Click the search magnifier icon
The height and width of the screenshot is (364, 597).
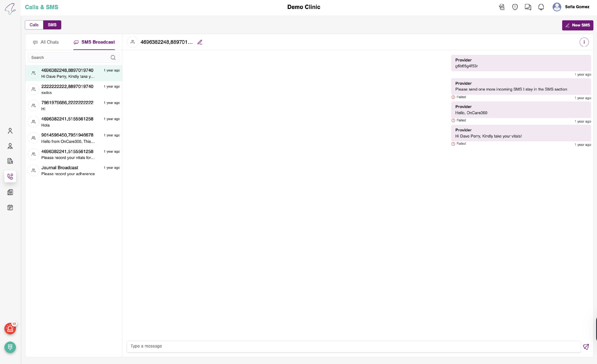click(113, 58)
